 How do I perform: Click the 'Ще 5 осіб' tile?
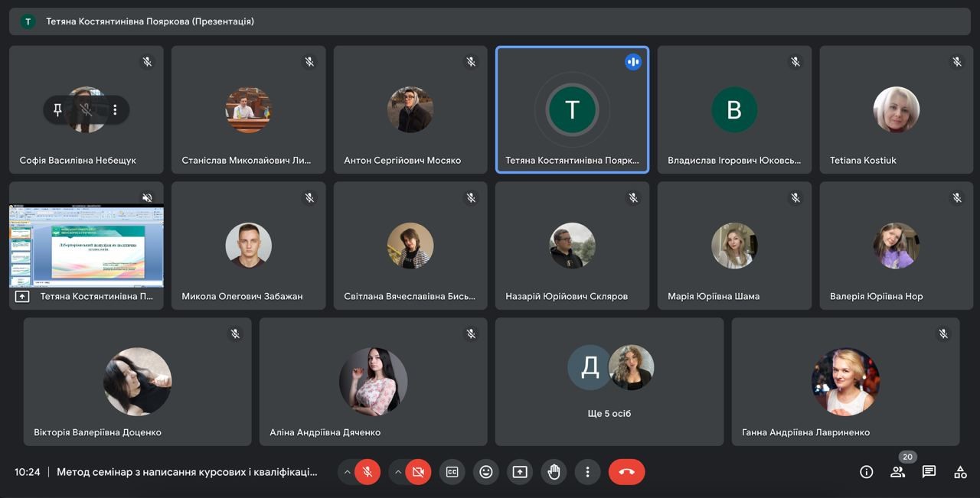[609, 382]
